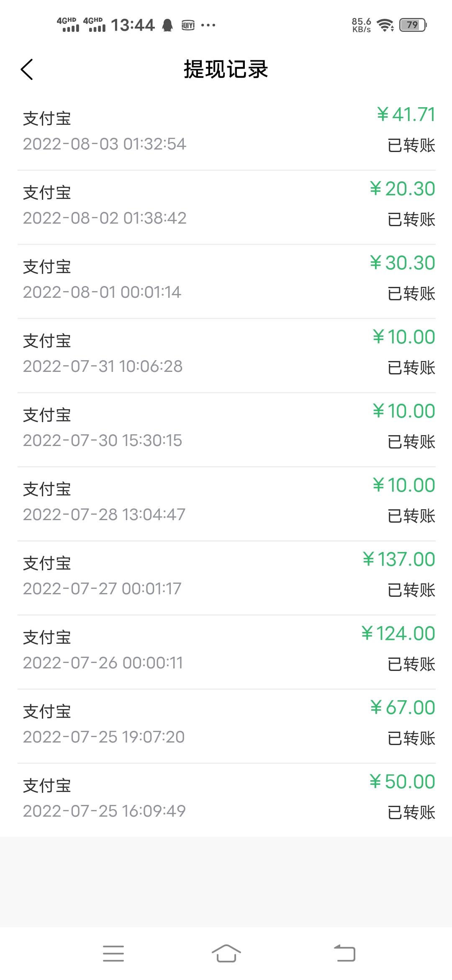
Task: Open the 2022-08-02 01:38:42 withdrawal entry
Action: [x=226, y=207]
